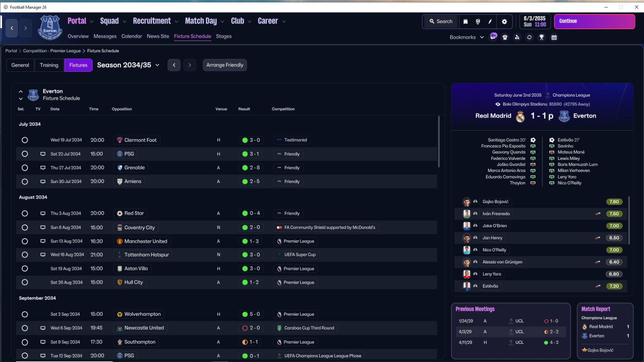Select the Manchester United fixture radio button

pyautogui.click(x=25, y=241)
